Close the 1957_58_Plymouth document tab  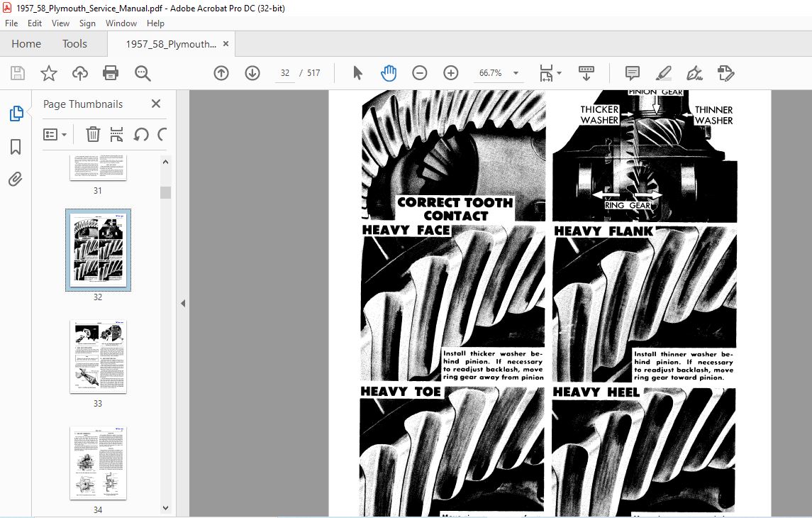point(226,43)
